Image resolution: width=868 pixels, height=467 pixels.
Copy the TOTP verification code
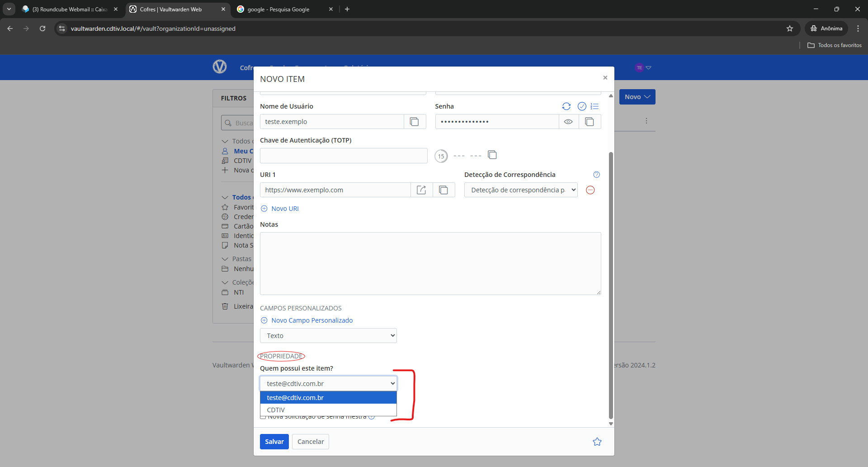492,155
